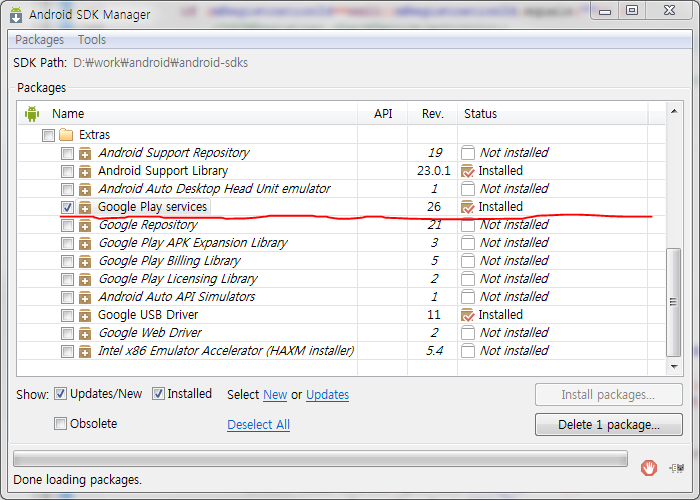The image size is (700, 500).
Task: Enable the Obsolete checkbox
Action: tap(61, 424)
